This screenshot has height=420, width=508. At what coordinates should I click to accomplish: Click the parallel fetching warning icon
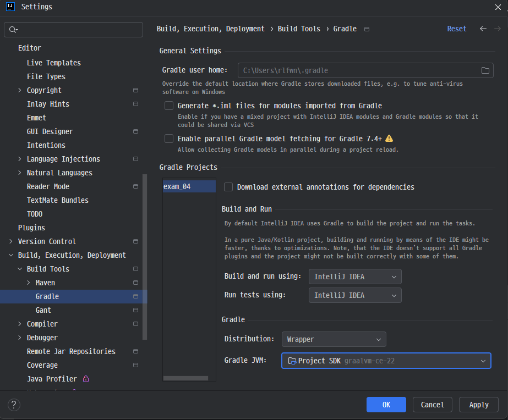(389, 139)
